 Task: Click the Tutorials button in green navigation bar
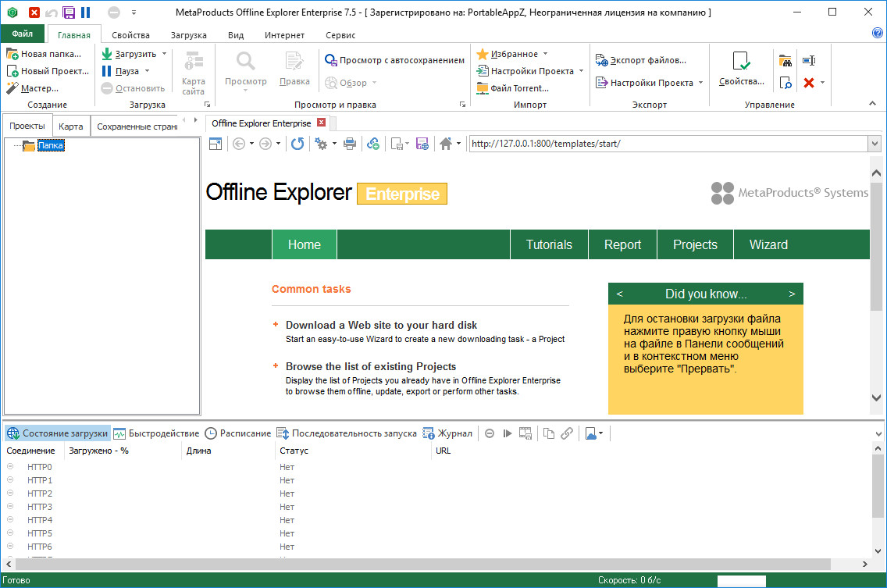point(549,244)
